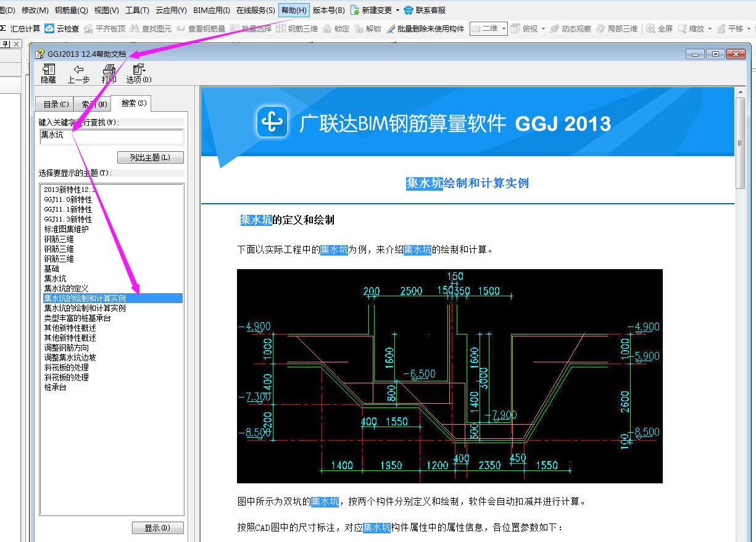Open 查找图元 binoculars tool

coord(151,28)
